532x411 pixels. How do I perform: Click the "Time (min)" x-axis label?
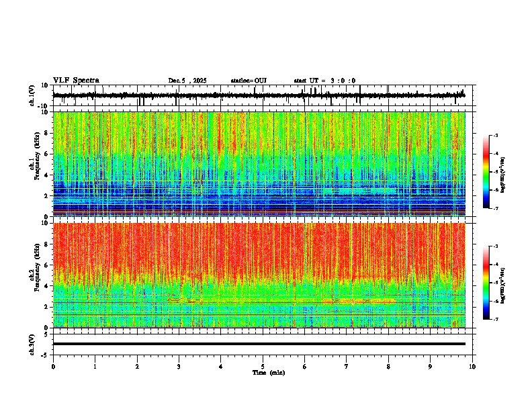click(269, 373)
